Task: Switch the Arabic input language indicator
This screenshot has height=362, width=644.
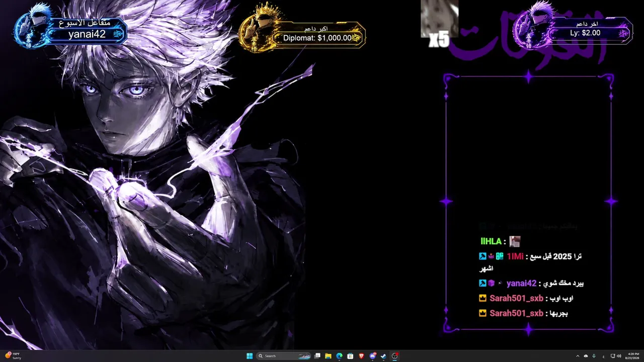Action: (603, 356)
